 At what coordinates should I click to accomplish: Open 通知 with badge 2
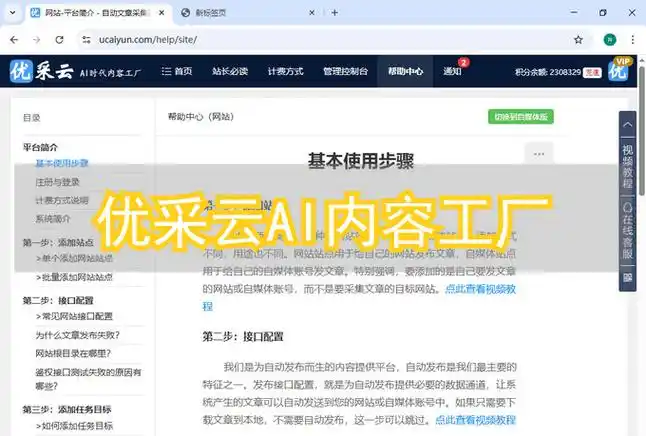pyautogui.click(x=452, y=71)
